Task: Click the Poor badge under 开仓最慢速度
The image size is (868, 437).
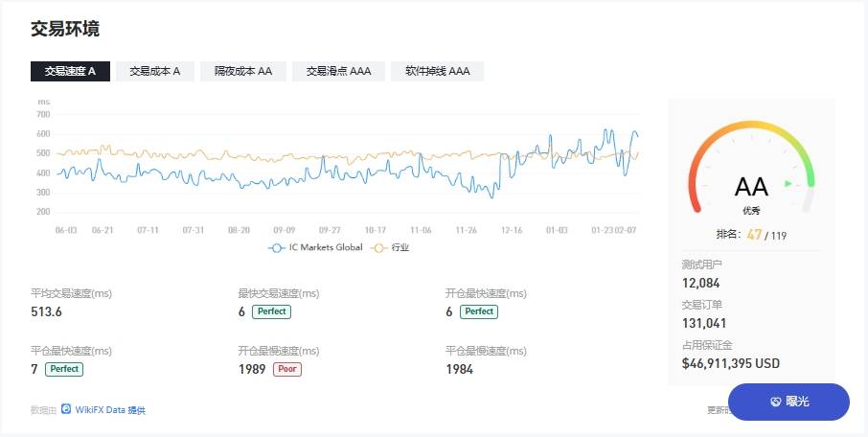Action: (287, 369)
